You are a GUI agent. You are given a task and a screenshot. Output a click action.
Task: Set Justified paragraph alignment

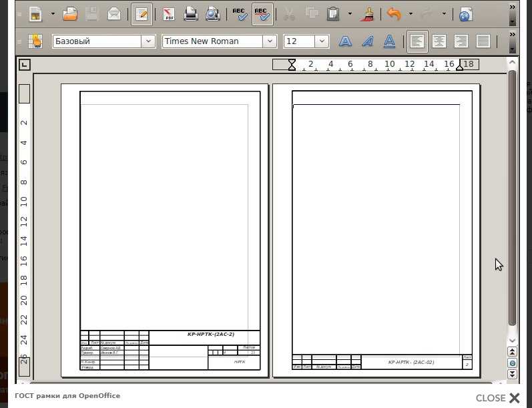coord(483,41)
